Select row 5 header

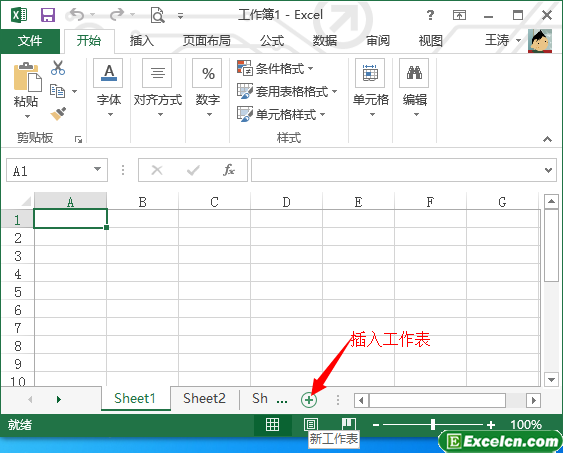18,291
